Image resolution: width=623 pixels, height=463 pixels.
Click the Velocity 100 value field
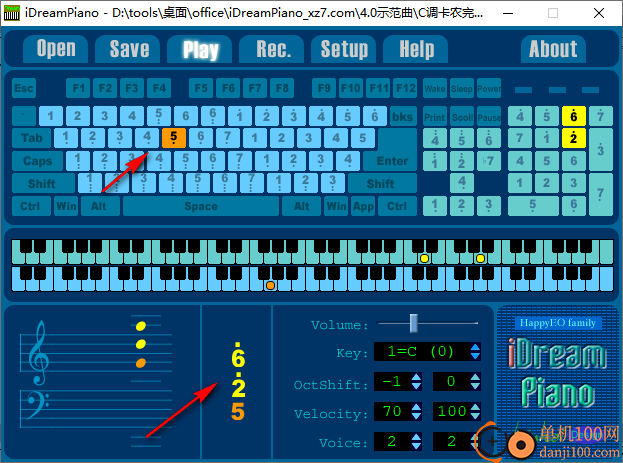pyautogui.click(x=451, y=411)
